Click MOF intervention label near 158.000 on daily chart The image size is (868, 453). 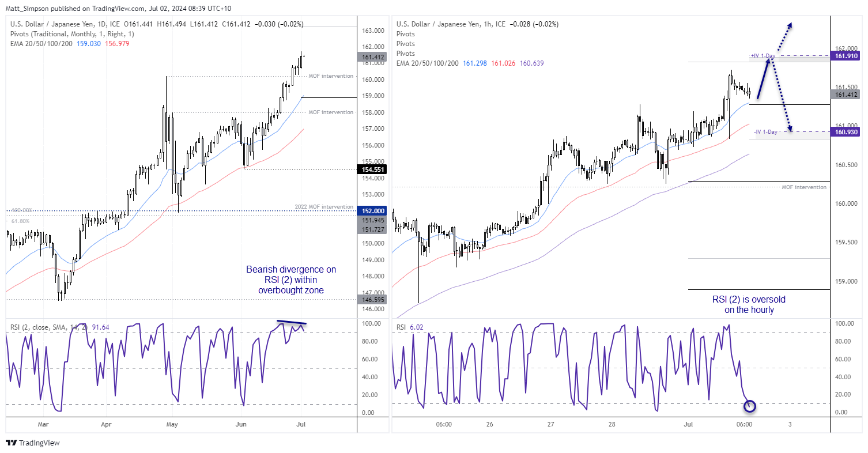pyautogui.click(x=331, y=112)
